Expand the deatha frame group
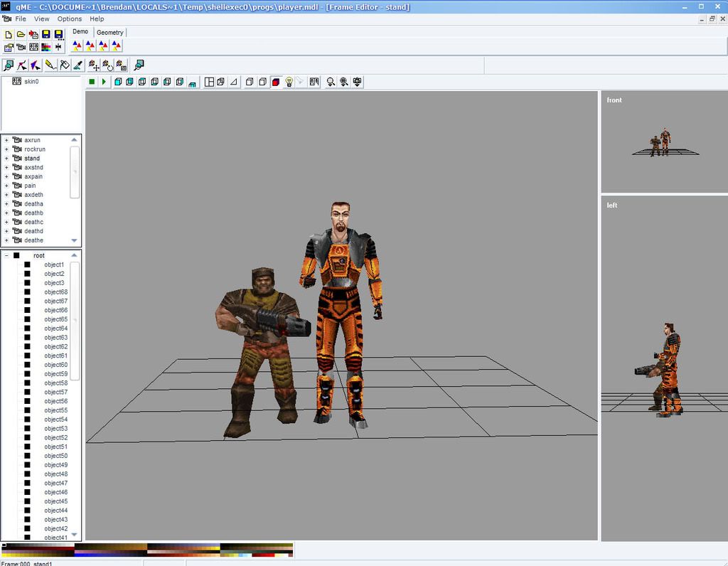 pyautogui.click(x=6, y=204)
